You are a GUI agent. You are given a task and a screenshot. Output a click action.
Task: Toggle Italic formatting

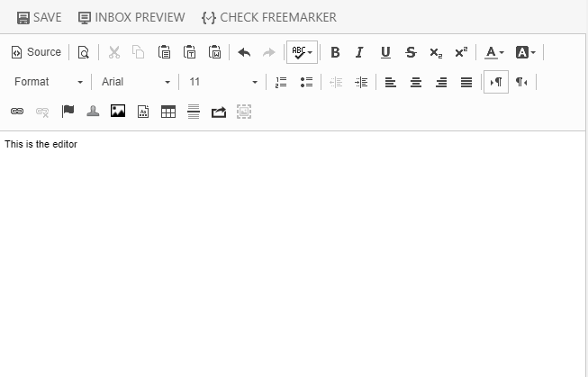click(360, 52)
